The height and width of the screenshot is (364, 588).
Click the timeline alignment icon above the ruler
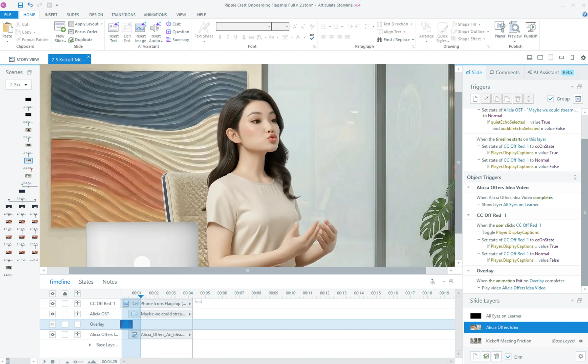coord(432,282)
